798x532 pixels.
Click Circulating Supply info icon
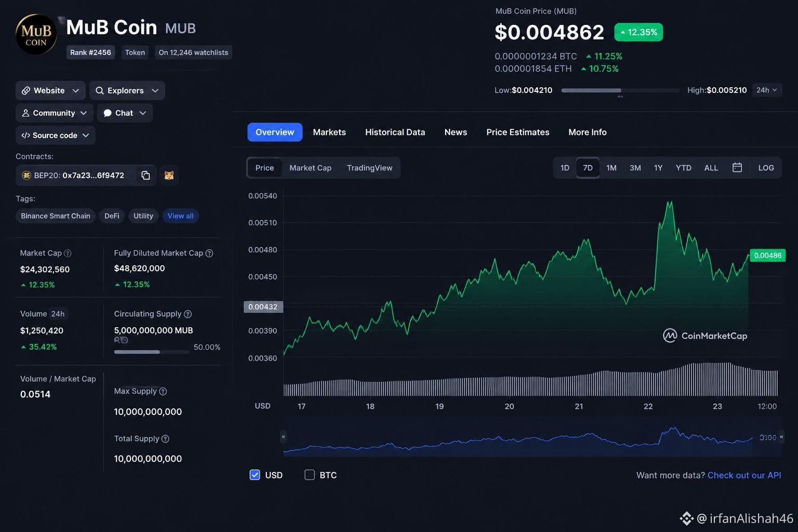tap(188, 314)
